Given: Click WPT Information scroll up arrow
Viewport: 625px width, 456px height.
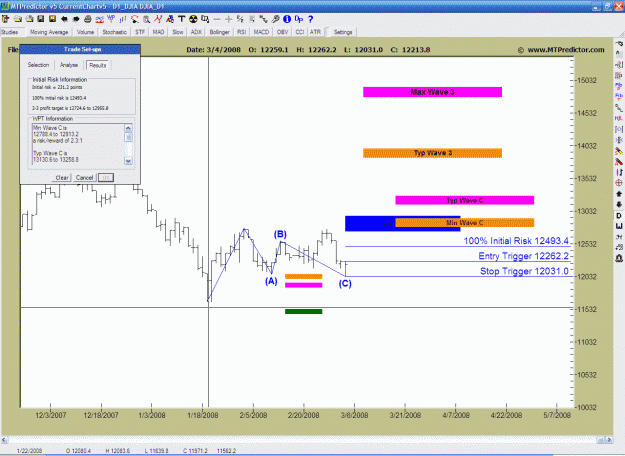Looking at the screenshot, I should click(x=128, y=128).
